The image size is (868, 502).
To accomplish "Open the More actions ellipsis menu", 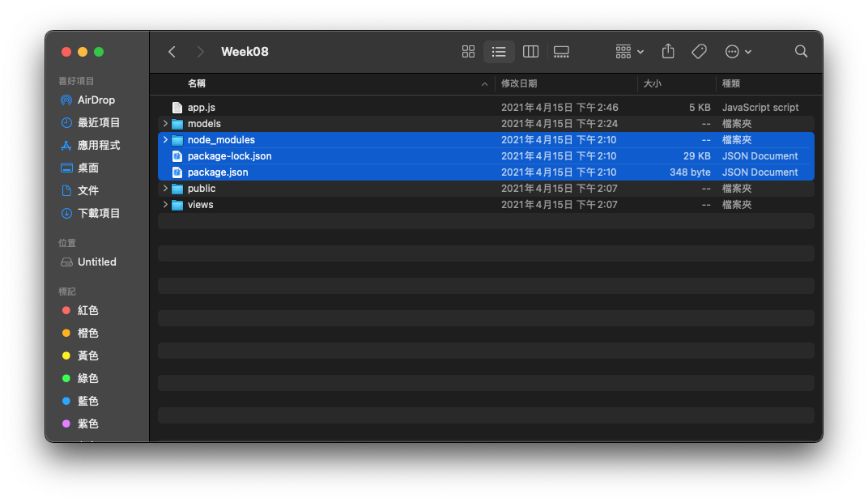I will (x=738, y=52).
